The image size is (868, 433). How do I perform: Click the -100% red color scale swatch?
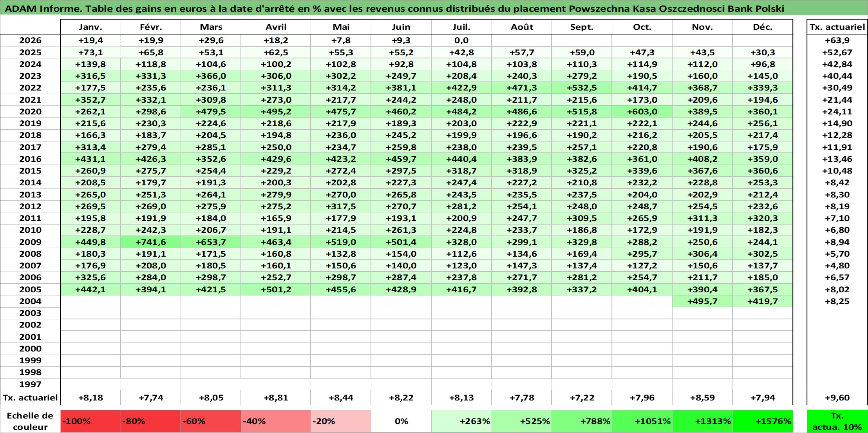click(x=90, y=421)
